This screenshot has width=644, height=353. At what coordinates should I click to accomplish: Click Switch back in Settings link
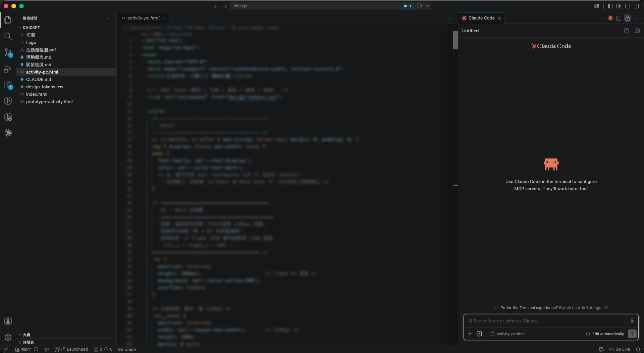pos(580,308)
